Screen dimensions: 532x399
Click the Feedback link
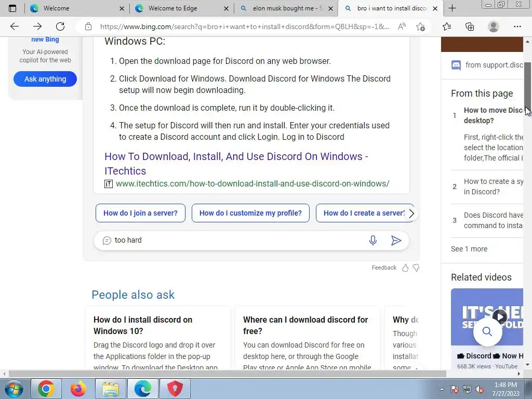pyautogui.click(x=384, y=268)
